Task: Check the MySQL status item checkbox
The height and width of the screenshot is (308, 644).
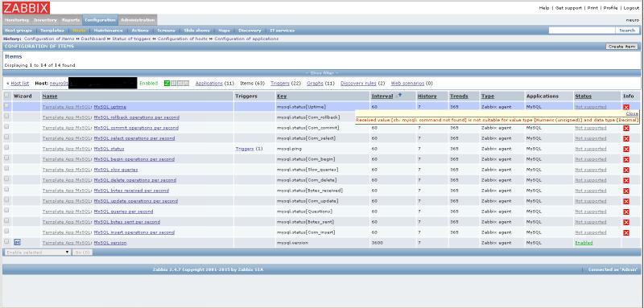Action: [6, 148]
